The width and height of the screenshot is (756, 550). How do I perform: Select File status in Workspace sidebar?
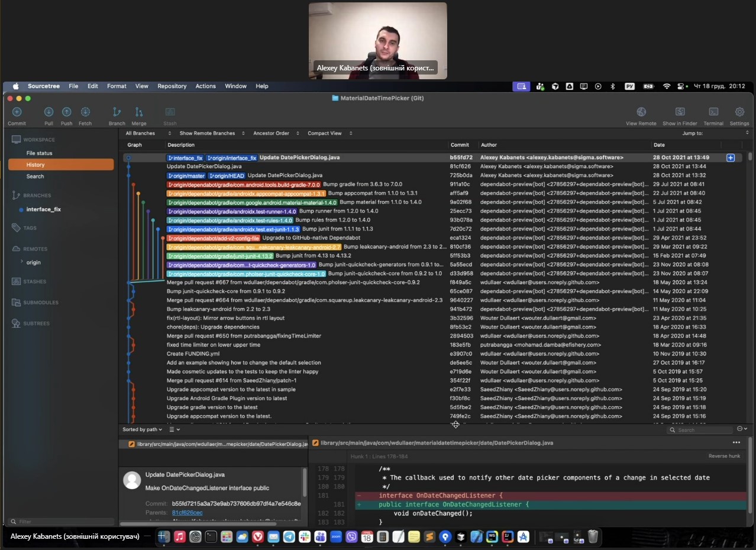[39, 153]
